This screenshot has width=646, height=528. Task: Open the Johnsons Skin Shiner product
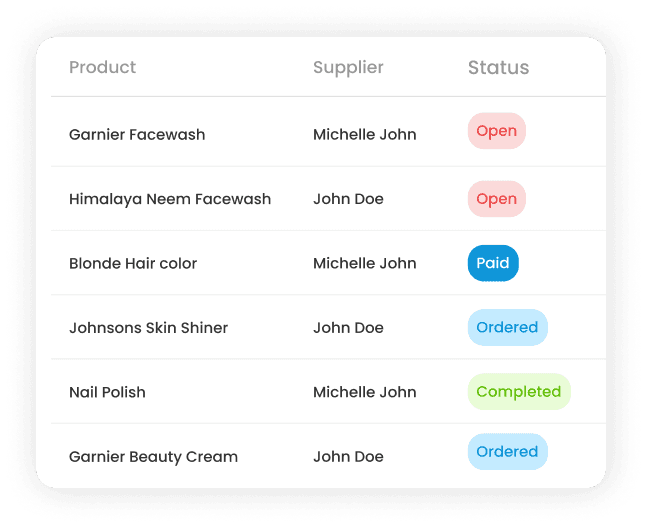148,328
